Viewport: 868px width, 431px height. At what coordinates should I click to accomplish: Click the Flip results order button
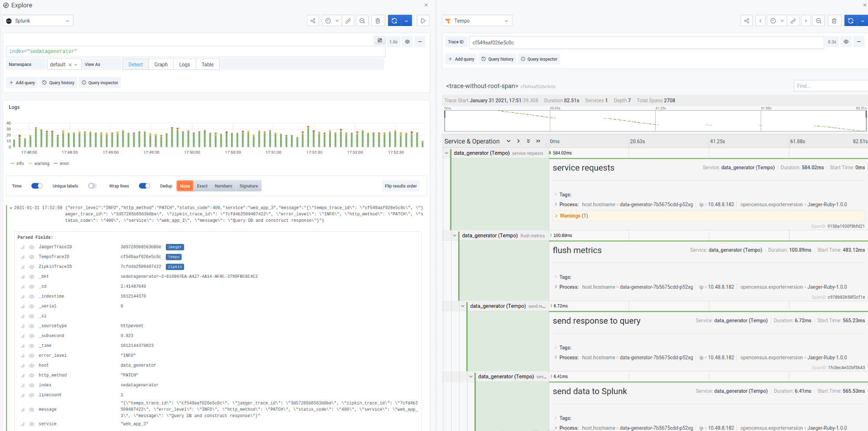(400, 185)
